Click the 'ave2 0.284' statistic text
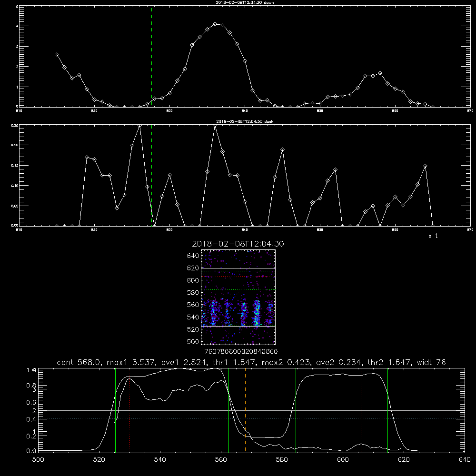This screenshot has height=476, width=476. pos(338,362)
